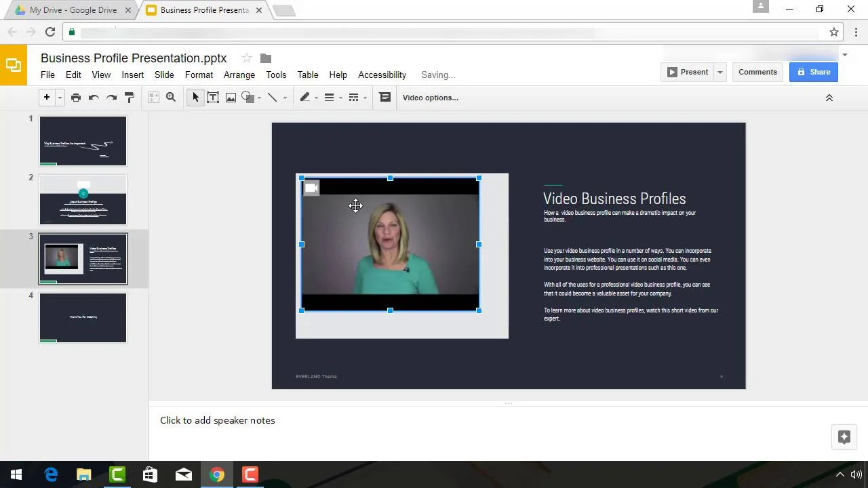Select the arrow cursor tool
The image size is (868, 488).
point(195,98)
